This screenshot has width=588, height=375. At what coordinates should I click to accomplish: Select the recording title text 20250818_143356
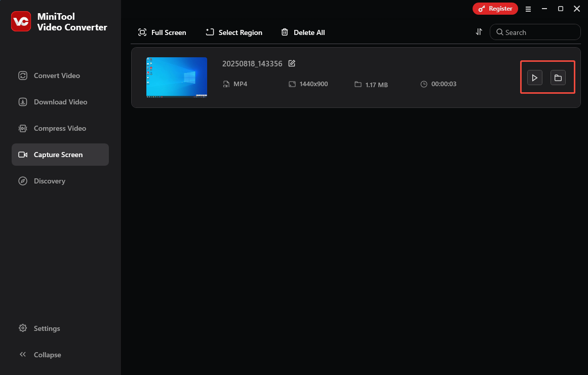coord(252,63)
